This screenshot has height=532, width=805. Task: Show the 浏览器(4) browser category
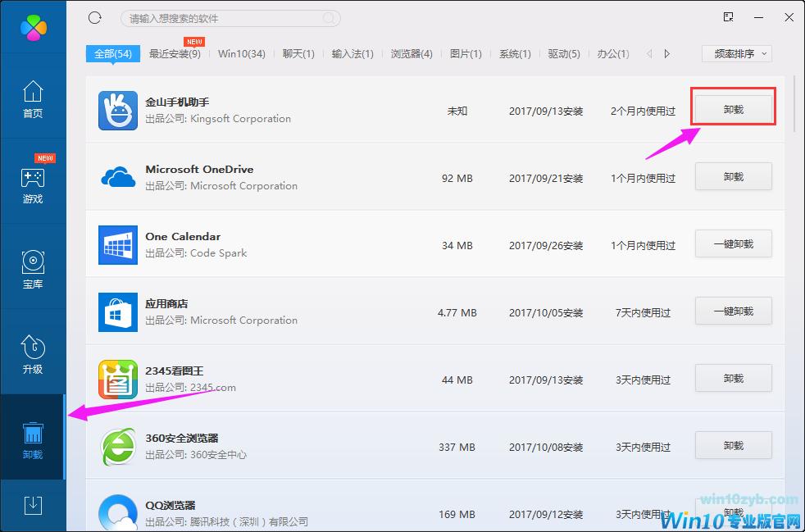coord(412,54)
